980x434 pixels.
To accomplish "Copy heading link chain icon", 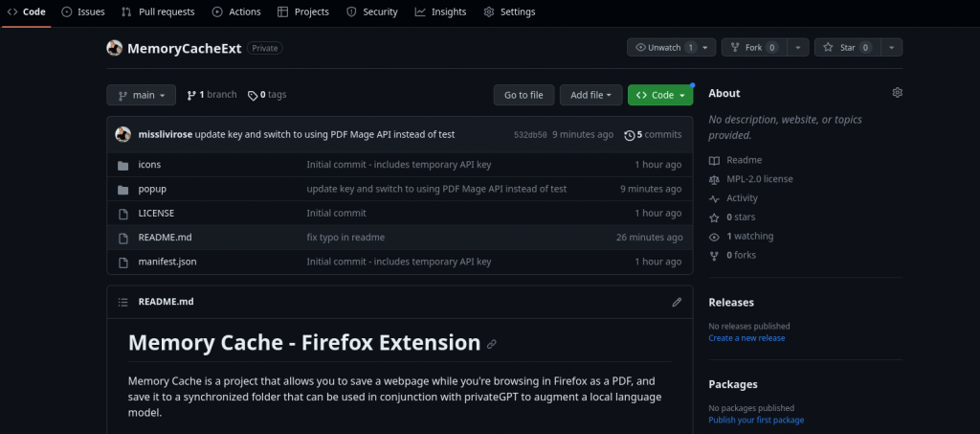I will click(492, 344).
